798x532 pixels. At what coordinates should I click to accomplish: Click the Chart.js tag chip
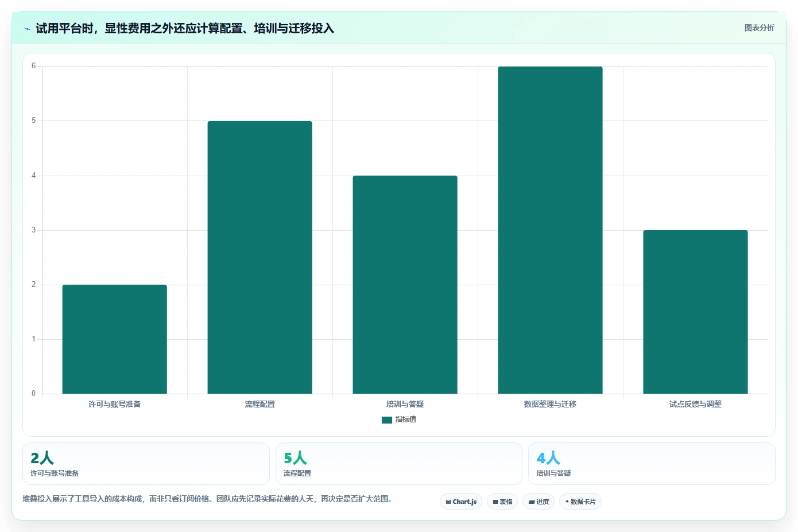click(x=461, y=502)
